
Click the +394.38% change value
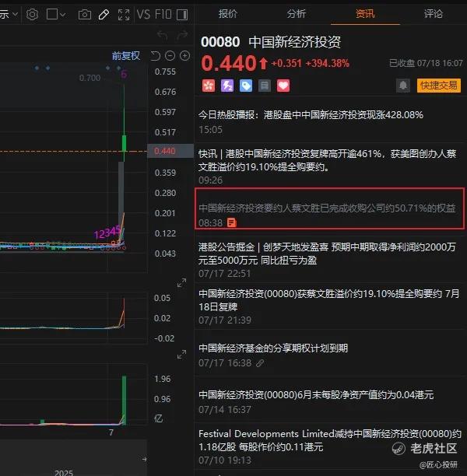(327, 64)
